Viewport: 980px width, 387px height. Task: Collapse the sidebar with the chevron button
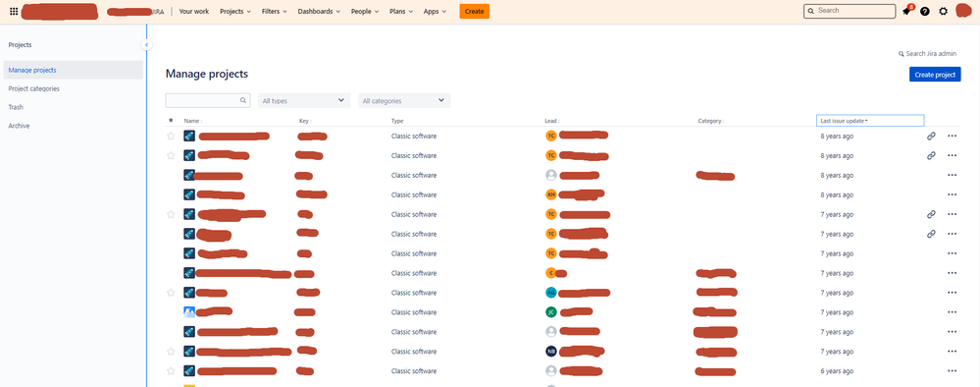click(146, 45)
